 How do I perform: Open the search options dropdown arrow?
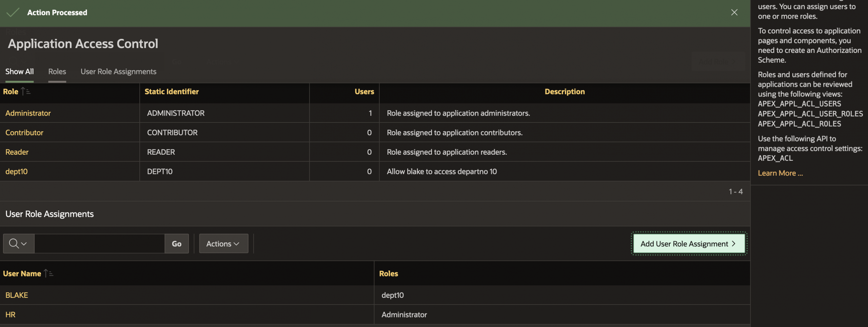pos(24,243)
